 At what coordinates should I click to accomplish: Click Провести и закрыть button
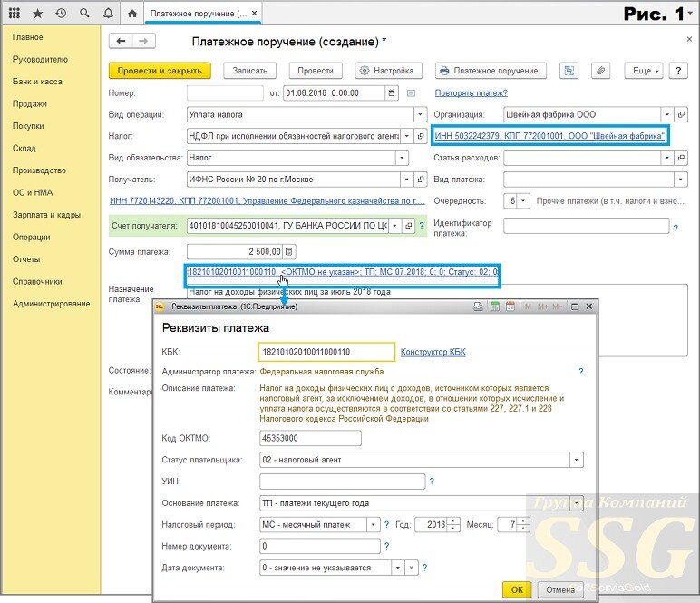pos(160,71)
